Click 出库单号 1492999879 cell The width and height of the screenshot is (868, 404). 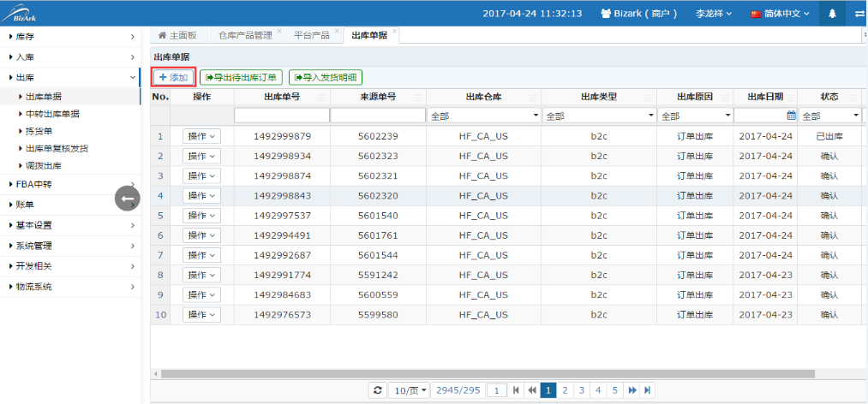coord(282,136)
